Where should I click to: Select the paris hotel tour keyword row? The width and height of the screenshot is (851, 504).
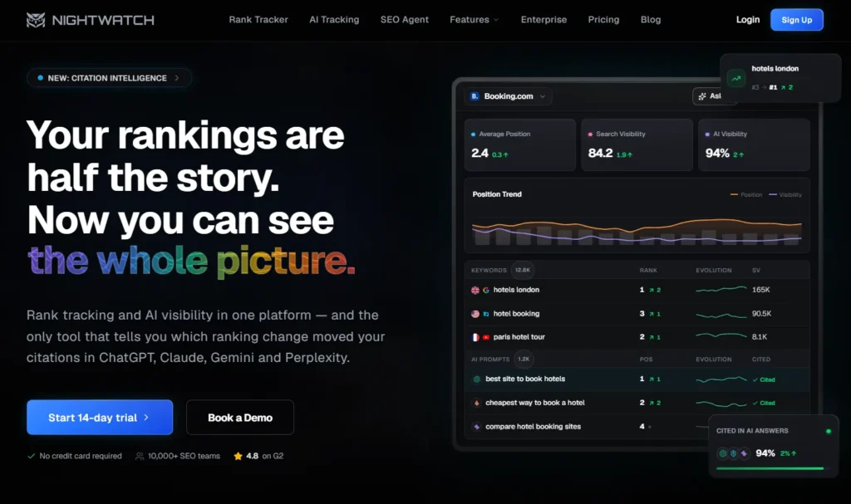[x=637, y=337]
